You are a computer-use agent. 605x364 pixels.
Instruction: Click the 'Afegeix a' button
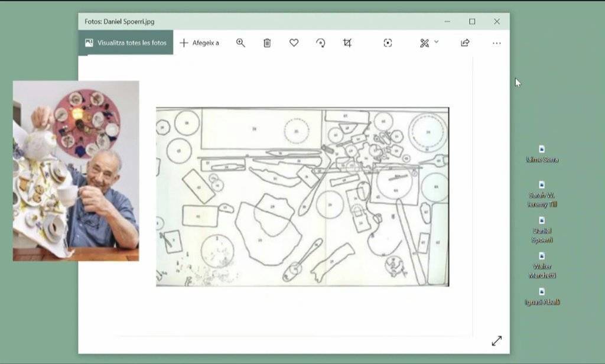200,43
